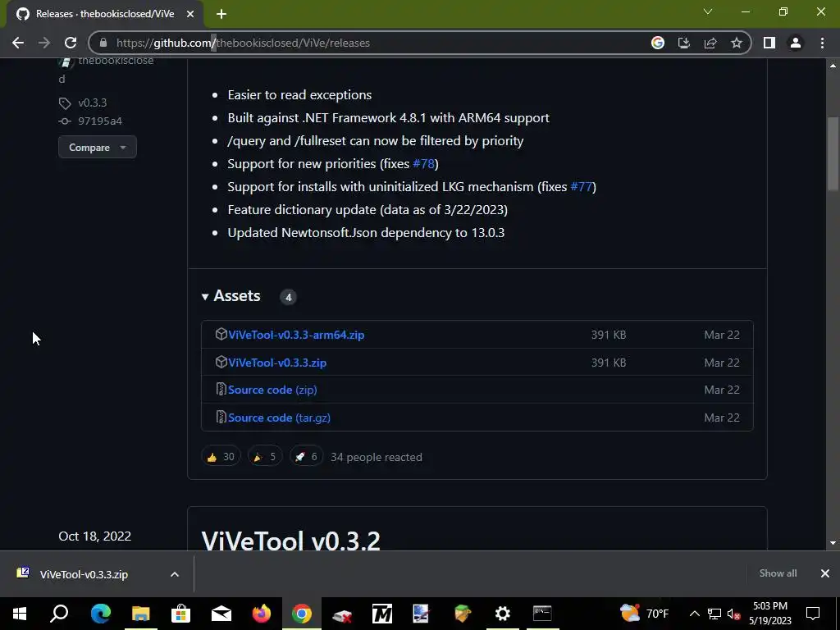
Task: Click the page vertical scrollbar thumb
Action: click(x=833, y=153)
